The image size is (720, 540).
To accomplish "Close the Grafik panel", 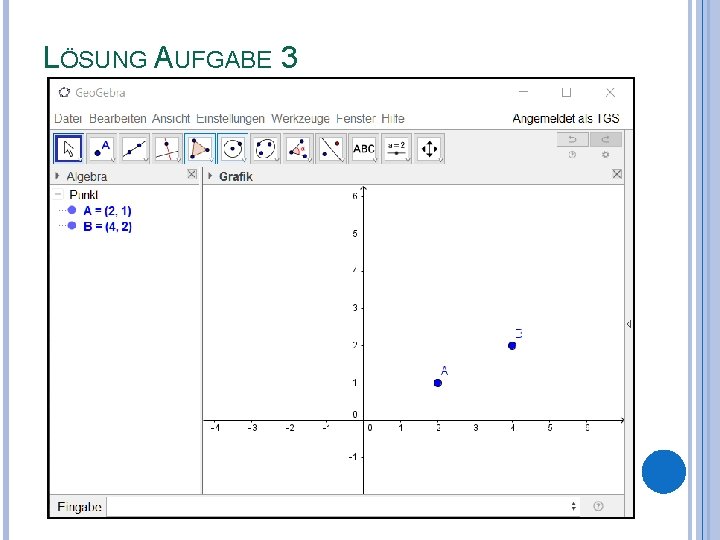I will coord(617,174).
